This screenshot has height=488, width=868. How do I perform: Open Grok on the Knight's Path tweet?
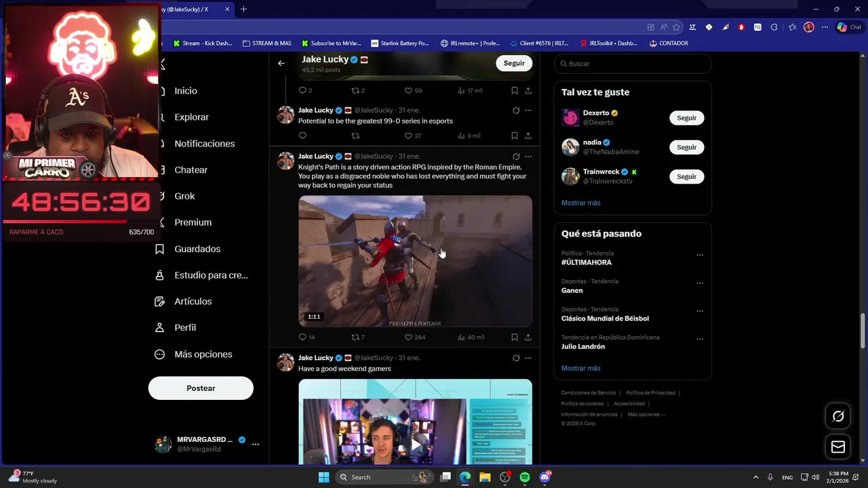coord(515,157)
